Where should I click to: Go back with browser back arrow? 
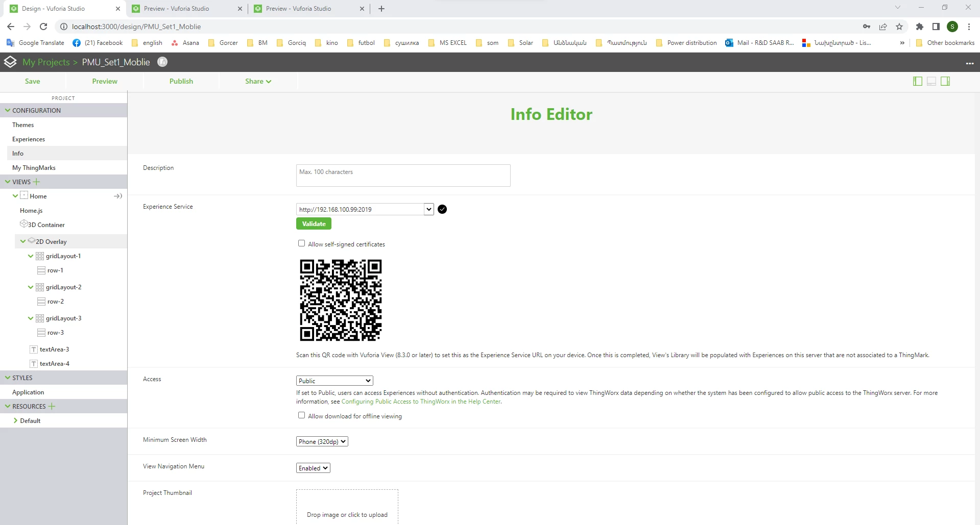coord(11,27)
